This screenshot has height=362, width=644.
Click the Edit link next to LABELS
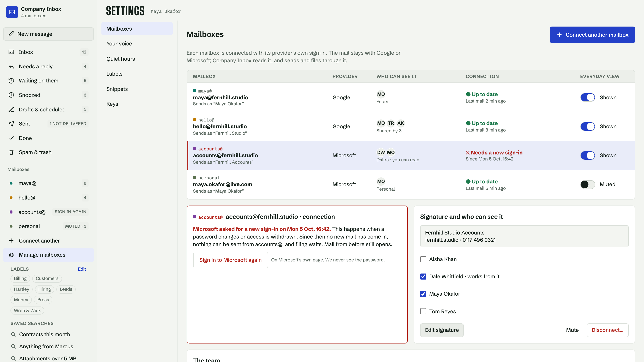tap(82, 269)
